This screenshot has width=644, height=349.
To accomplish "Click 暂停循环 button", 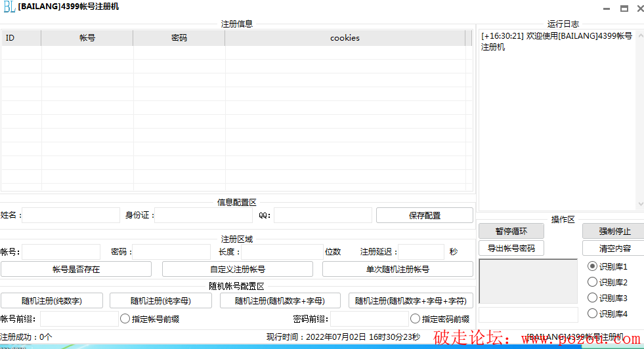I will [x=511, y=231].
